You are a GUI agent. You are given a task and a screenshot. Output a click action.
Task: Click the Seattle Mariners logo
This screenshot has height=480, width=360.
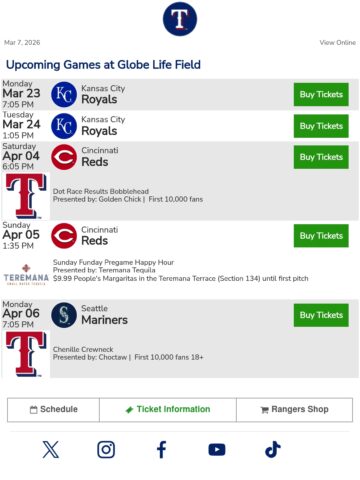pos(64,315)
